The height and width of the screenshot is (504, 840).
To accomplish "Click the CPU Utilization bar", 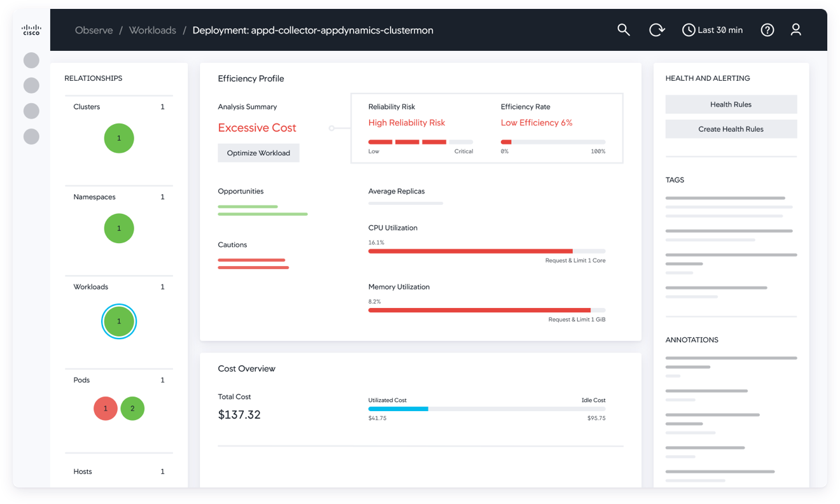I will click(x=487, y=251).
